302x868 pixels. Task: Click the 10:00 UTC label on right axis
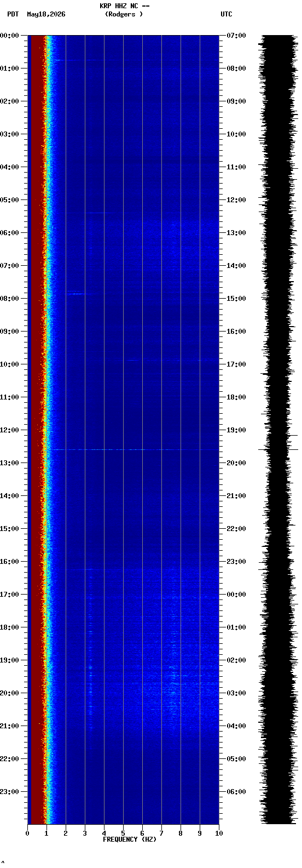pos(236,134)
